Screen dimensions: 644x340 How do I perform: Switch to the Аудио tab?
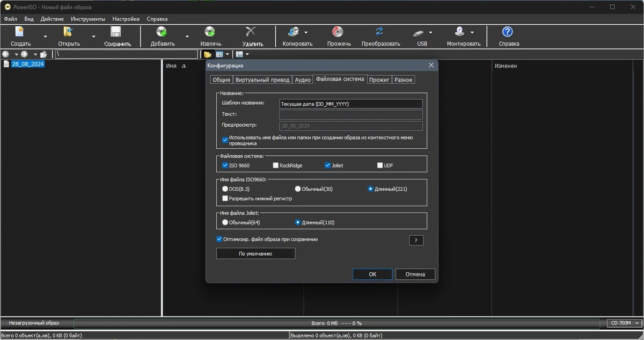point(303,79)
